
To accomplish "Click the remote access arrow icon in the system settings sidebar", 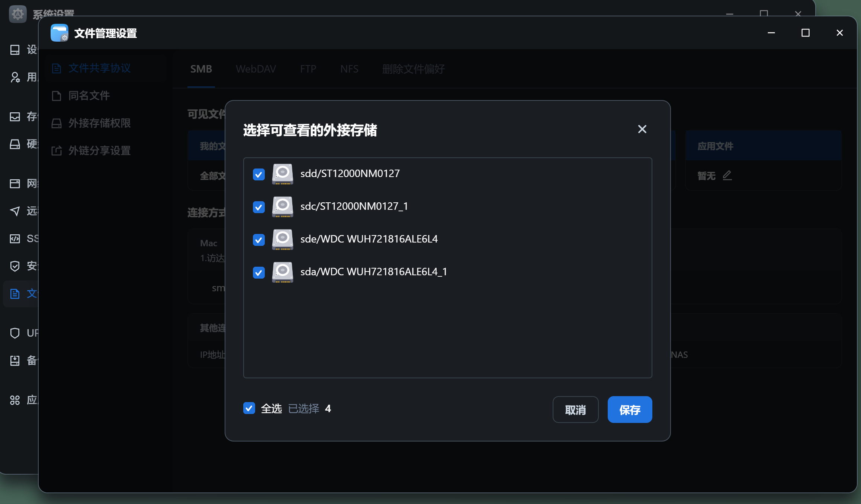I will point(15,211).
